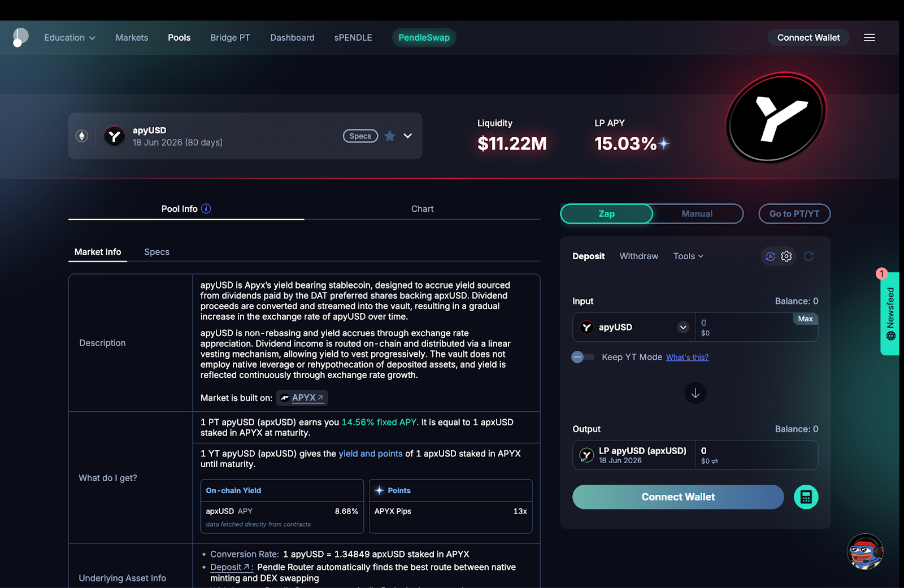This screenshot has height=588, width=904.
Task: Click the apyUSD token icon in pool selector
Action: tap(115, 136)
